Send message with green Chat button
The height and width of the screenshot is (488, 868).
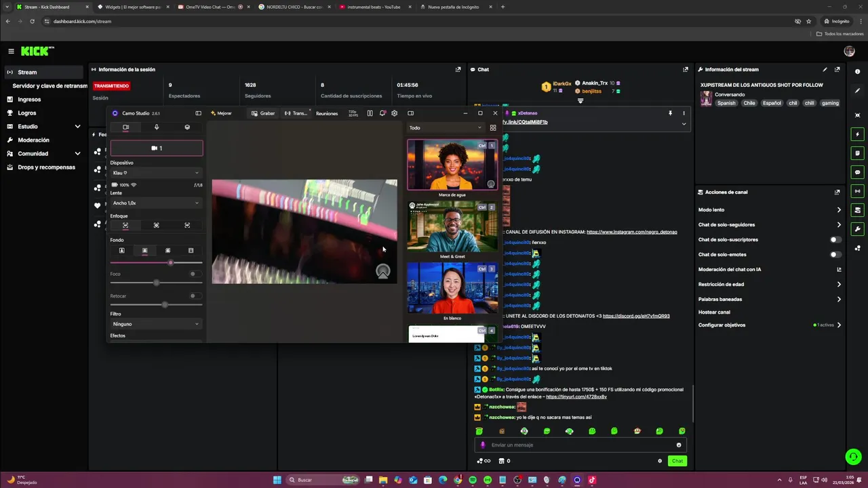click(677, 461)
